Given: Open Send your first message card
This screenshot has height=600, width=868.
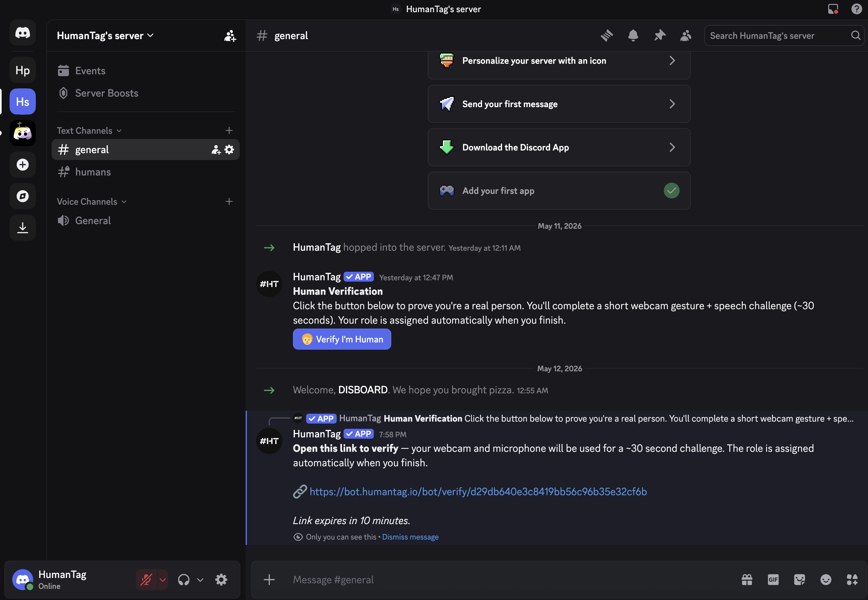Looking at the screenshot, I should click(559, 104).
